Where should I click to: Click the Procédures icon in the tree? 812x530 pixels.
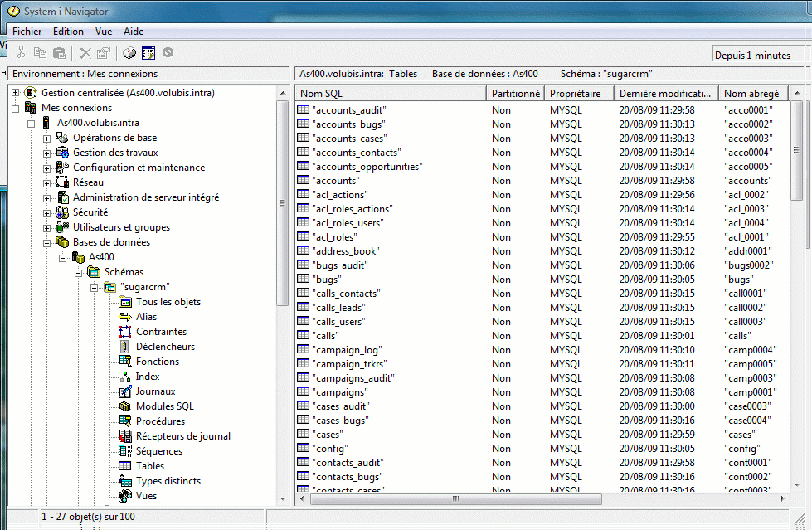[x=125, y=421]
